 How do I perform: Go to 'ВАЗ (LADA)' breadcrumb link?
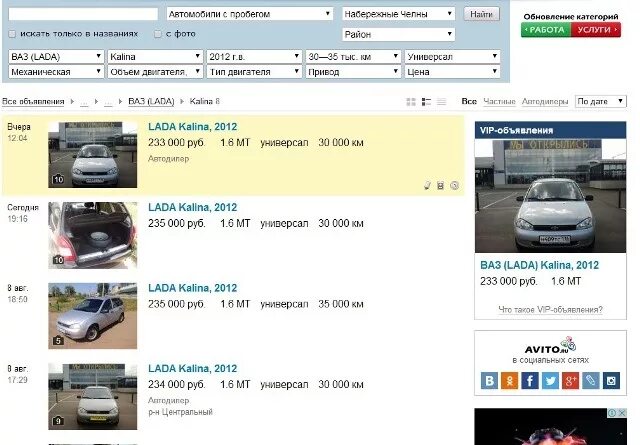(x=151, y=101)
